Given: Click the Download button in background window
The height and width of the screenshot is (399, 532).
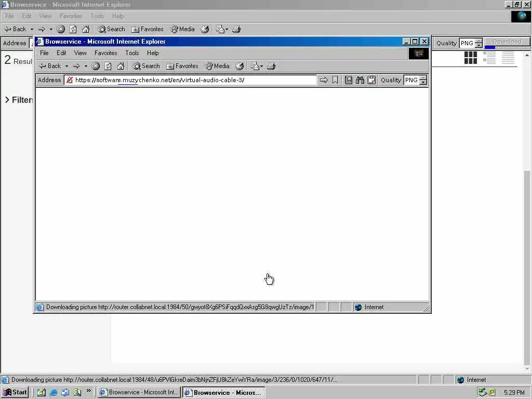Looking at the screenshot, I should (507, 42).
